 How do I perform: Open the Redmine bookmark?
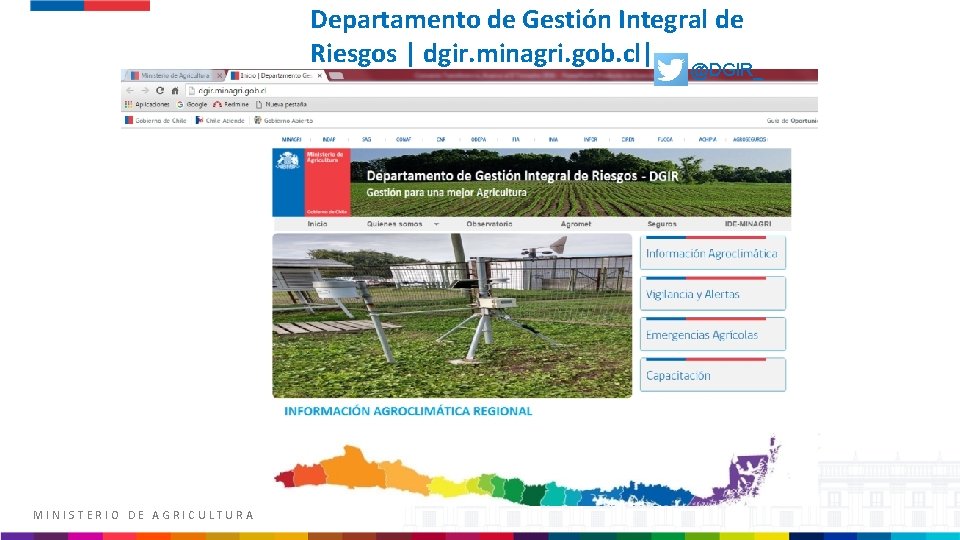tap(231, 105)
